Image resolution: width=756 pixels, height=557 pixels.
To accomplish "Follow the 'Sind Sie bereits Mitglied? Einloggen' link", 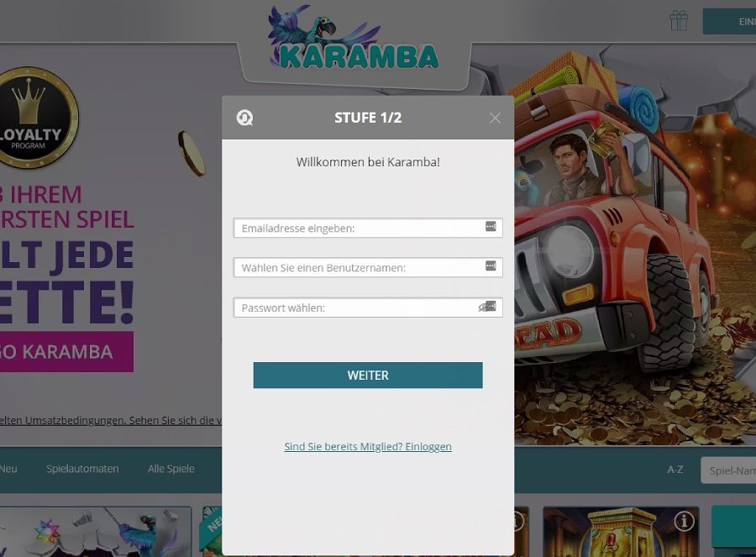I will tap(368, 447).
